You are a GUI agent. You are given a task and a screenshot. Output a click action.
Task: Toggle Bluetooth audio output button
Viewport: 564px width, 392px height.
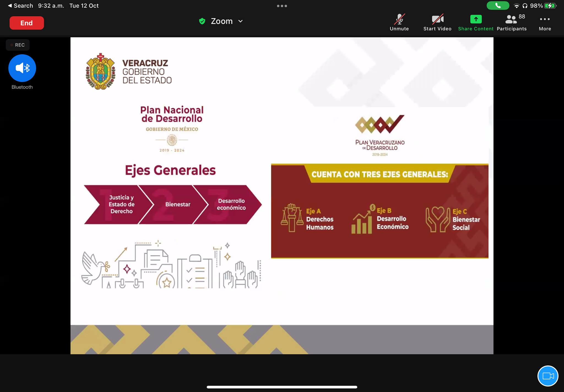pos(22,68)
